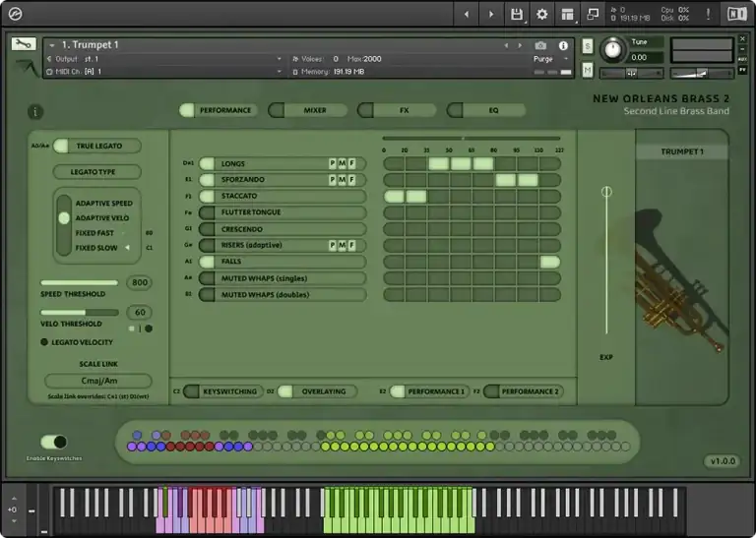Choose Fixed Slow legato mode
This screenshot has height=538, width=756.
[95, 248]
